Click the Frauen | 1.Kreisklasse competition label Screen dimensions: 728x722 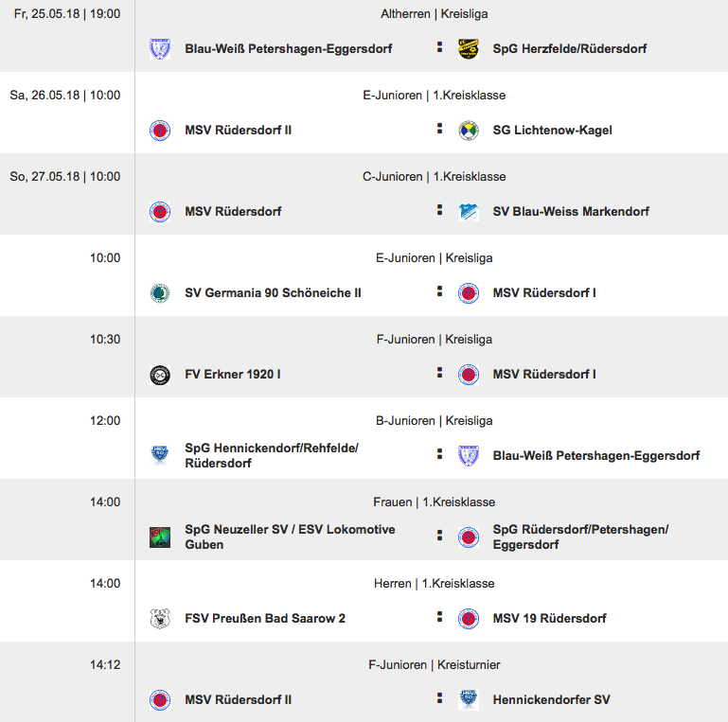(x=434, y=502)
